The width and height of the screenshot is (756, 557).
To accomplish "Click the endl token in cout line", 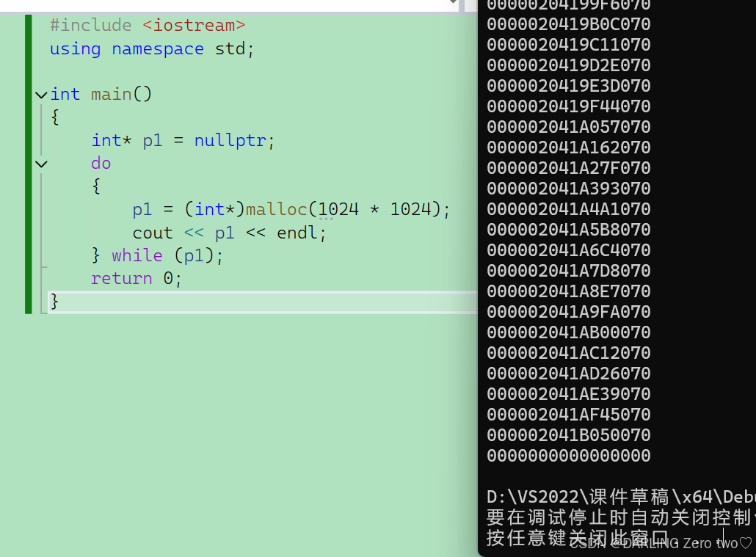I will point(297,233).
